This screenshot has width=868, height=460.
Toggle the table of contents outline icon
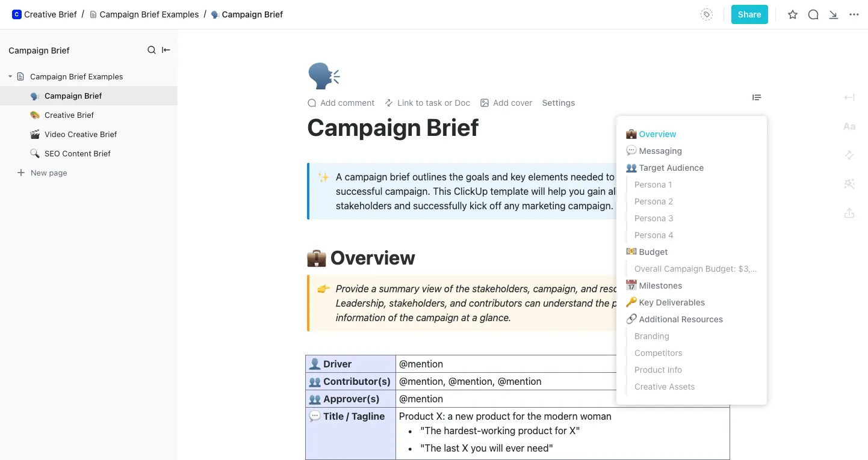(757, 97)
